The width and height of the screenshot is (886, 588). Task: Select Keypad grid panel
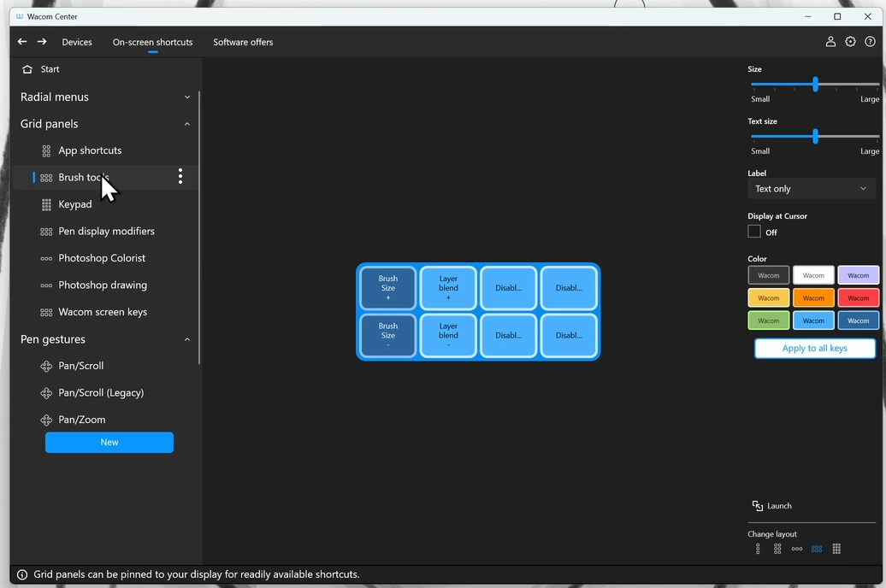pos(106,204)
